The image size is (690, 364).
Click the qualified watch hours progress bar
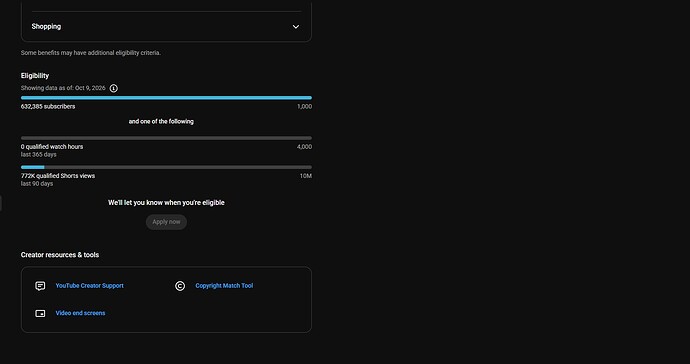point(166,138)
